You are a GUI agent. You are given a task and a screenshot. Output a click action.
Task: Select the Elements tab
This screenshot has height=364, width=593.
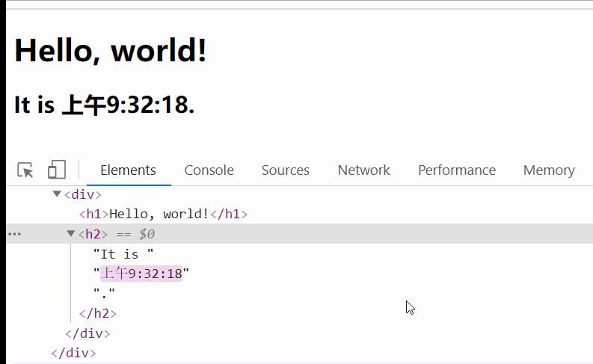pyautogui.click(x=128, y=170)
